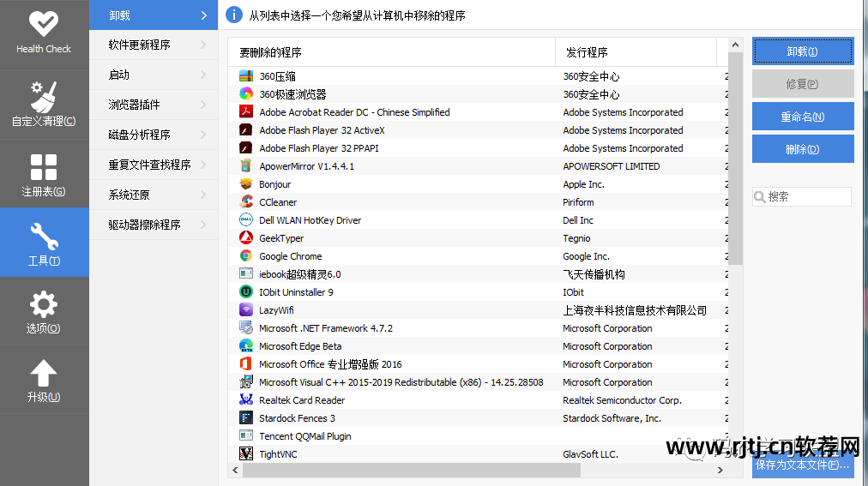This screenshot has width=868, height=486.
Task: Click the horizontal scrollbar left arrow
Action: (235, 470)
